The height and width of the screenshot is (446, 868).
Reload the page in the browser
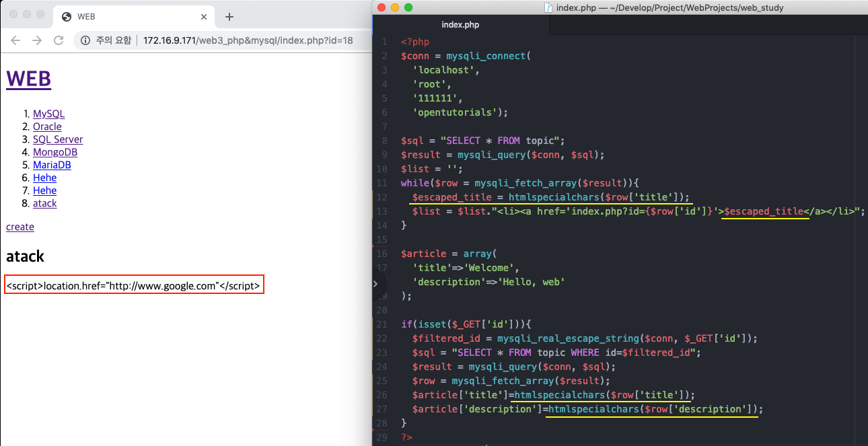[x=59, y=40]
